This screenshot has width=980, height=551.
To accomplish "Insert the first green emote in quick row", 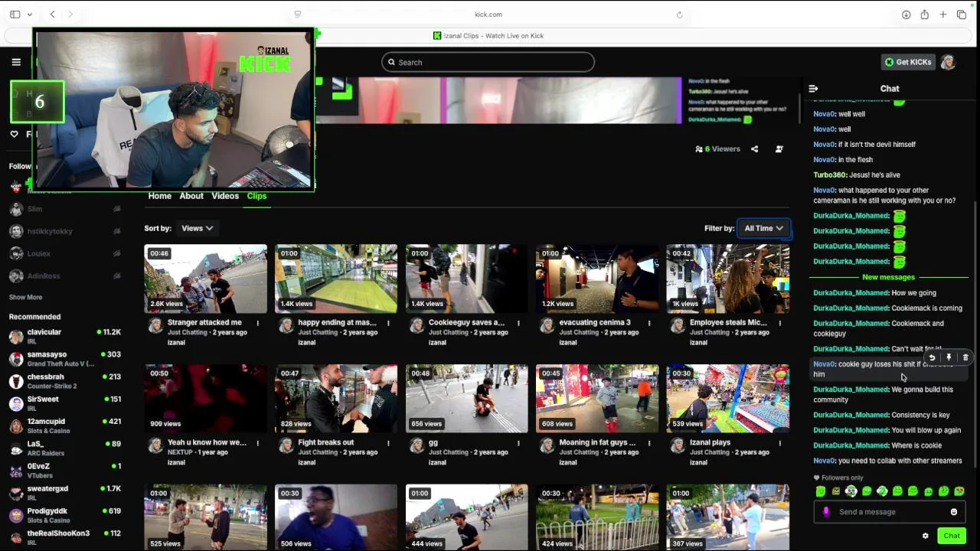I will point(821,491).
